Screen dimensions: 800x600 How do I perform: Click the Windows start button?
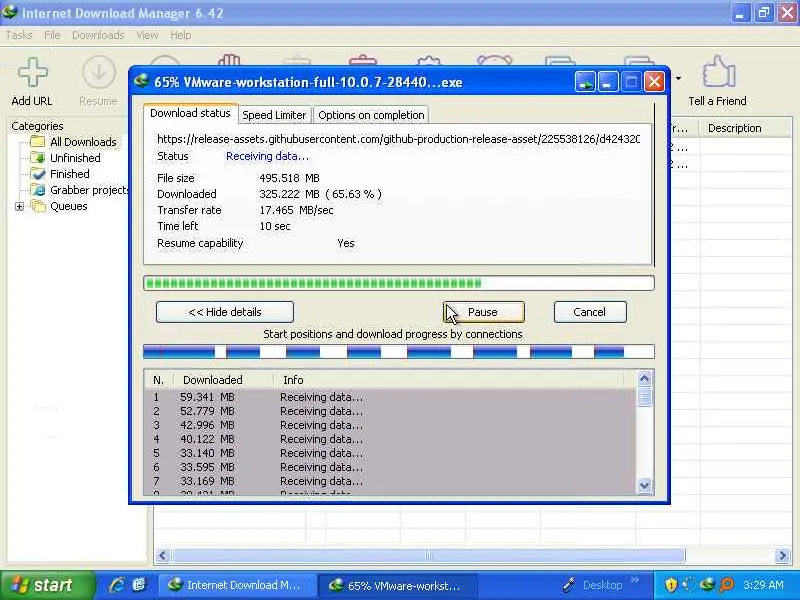(x=47, y=585)
